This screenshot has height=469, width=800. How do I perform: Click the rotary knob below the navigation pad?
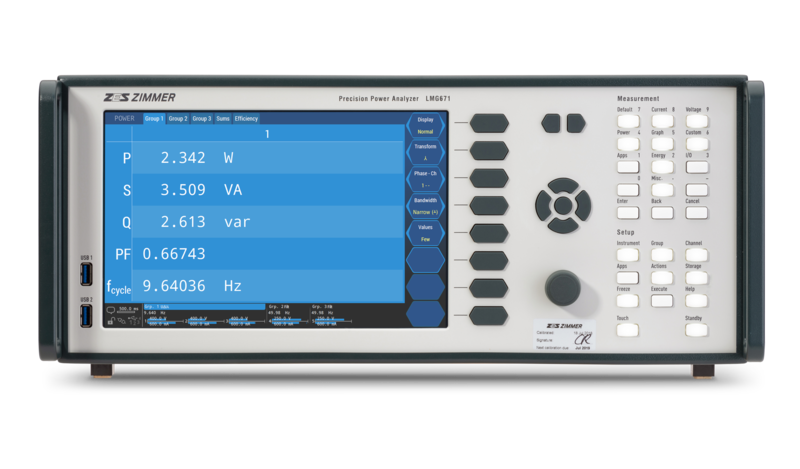pyautogui.click(x=557, y=289)
